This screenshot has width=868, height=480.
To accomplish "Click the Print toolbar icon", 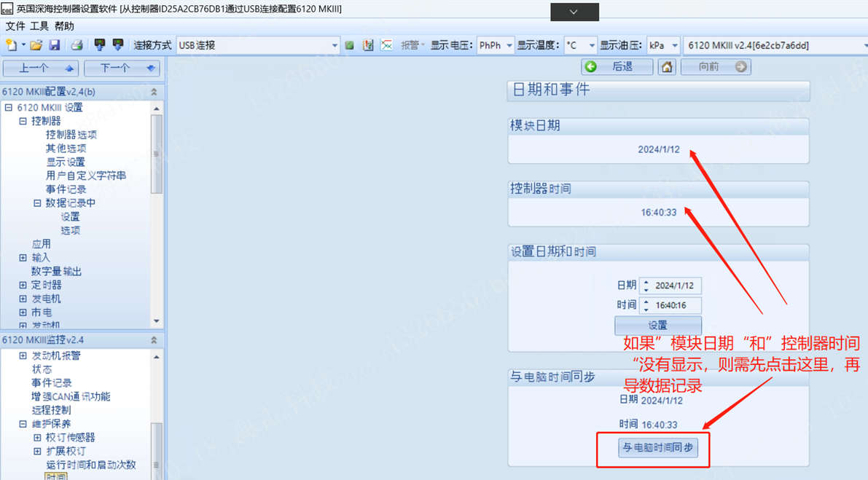I will click(x=77, y=45).
